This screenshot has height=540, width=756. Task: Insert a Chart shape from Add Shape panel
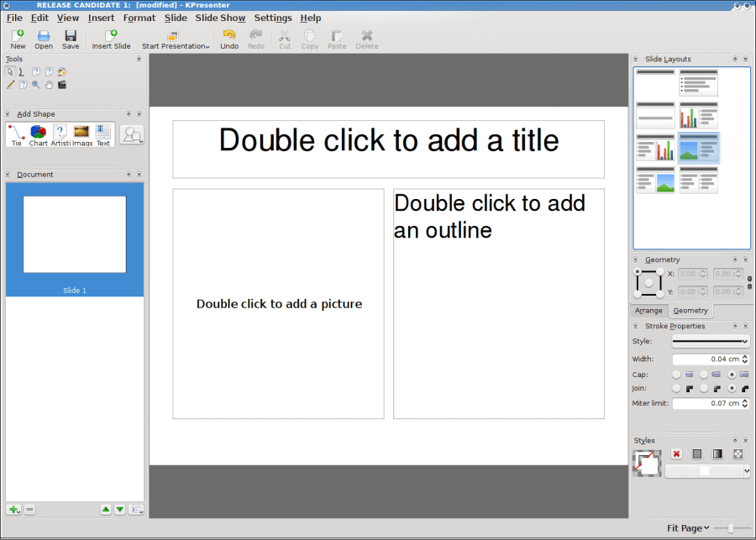pyautogui.click(x=38, y=133)
